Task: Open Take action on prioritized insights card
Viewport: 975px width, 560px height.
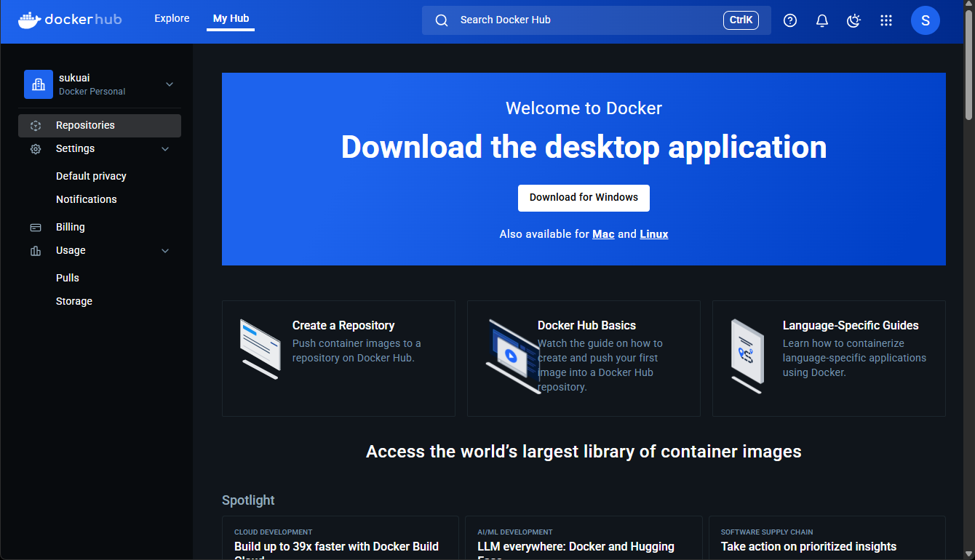Action: [x=827, y=538]
